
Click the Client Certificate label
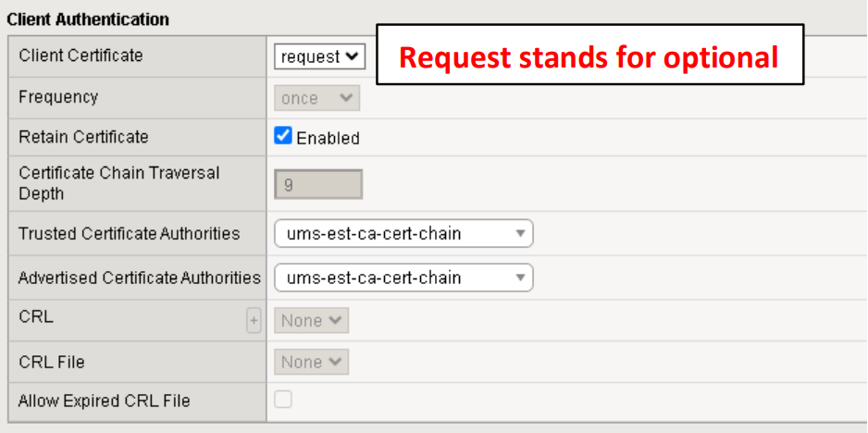pyautogui.click(x=81, y=56)
